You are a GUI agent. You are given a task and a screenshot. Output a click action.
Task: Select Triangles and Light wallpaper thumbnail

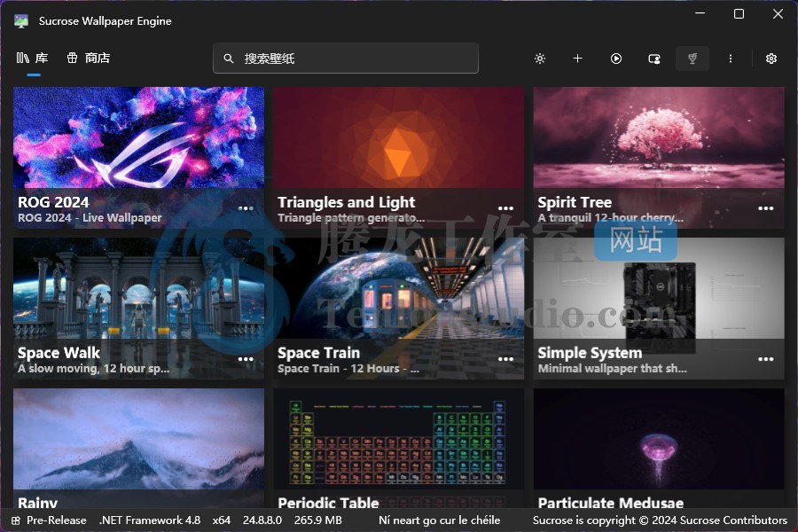click(398, 137)
